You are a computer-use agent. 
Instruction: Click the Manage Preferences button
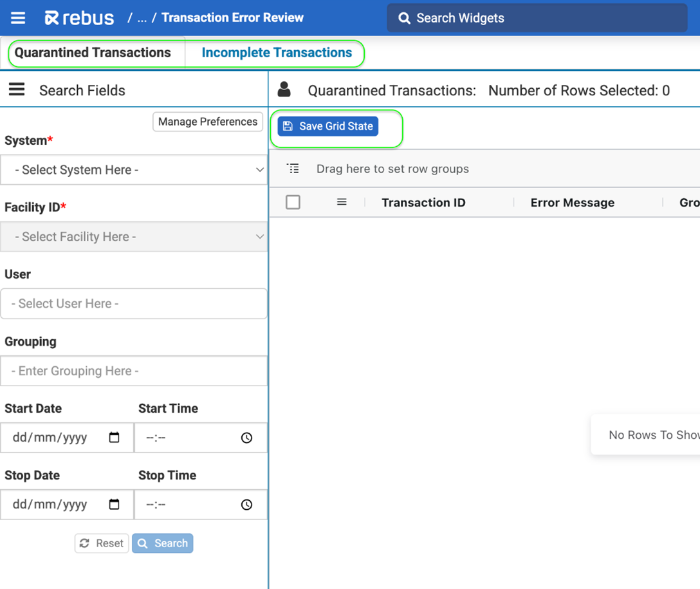(x=207, y=122)
